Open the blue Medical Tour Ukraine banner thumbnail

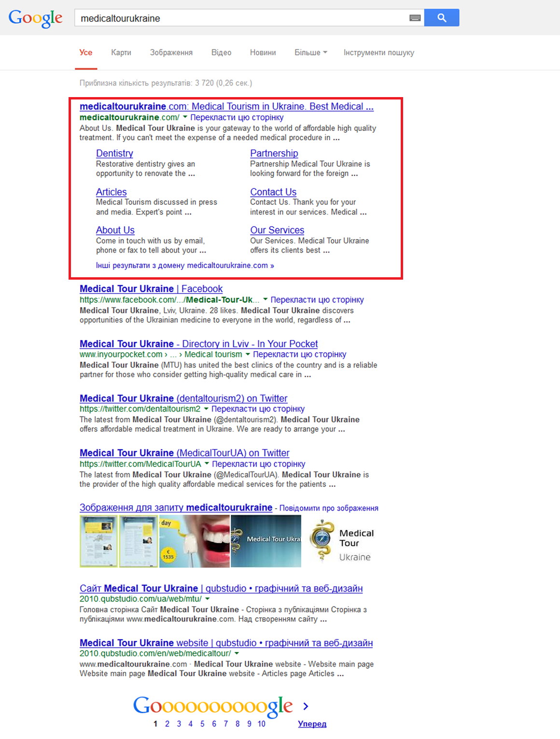tap(266, 541)
